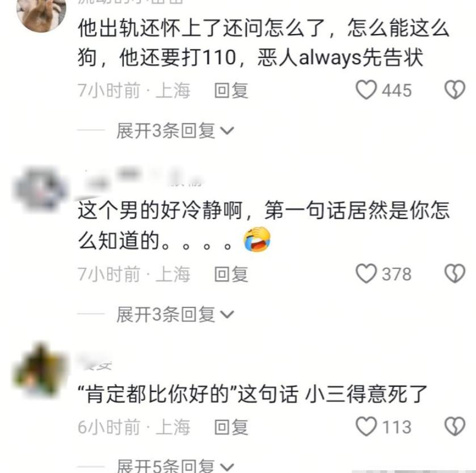The width and height of the screenshot is (476, 473).
Task: Expand 3 replies under the 378-like comment
Action: point(175,314)
